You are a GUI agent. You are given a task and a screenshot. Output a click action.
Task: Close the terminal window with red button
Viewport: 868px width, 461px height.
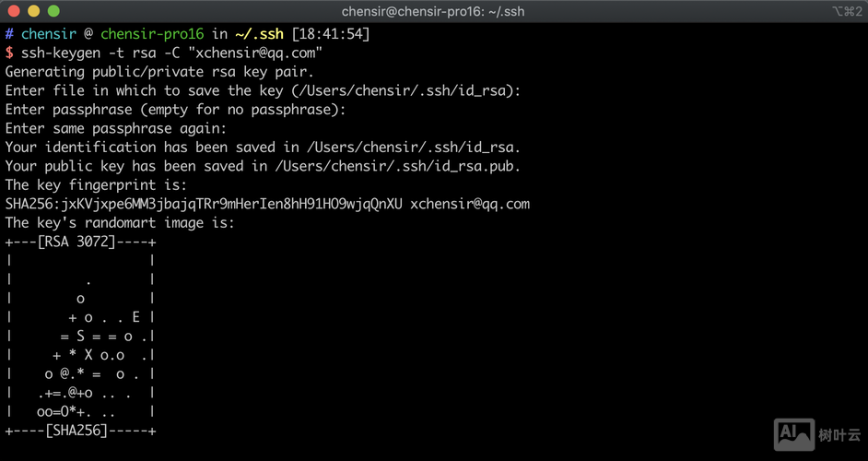click(13, 11)
